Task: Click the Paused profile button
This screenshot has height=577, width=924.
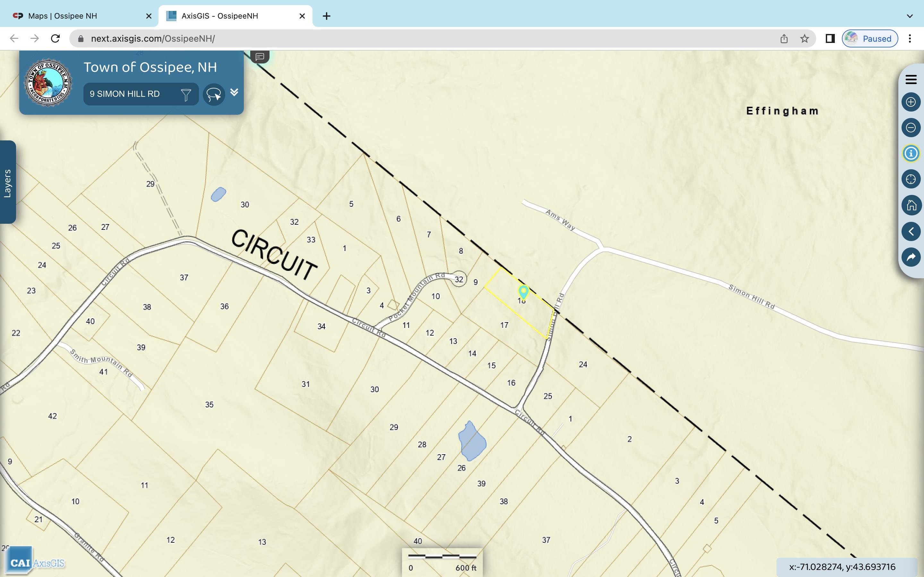Action: (869, 38)
